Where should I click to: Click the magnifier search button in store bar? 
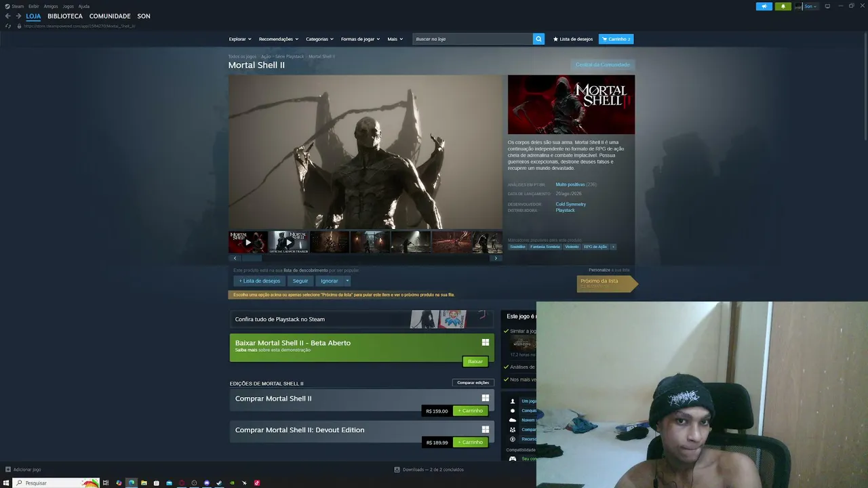tap(538, 39)
